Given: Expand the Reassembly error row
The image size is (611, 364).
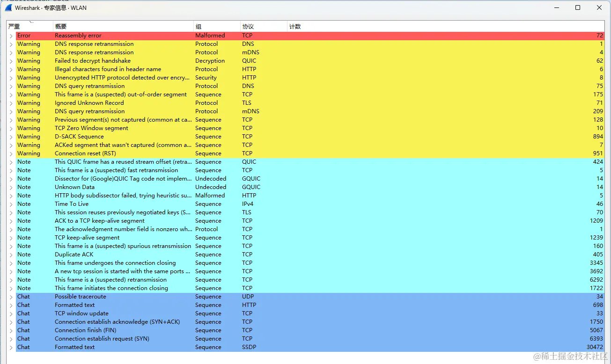Looking at the screenshot, I should click(11, 36).
